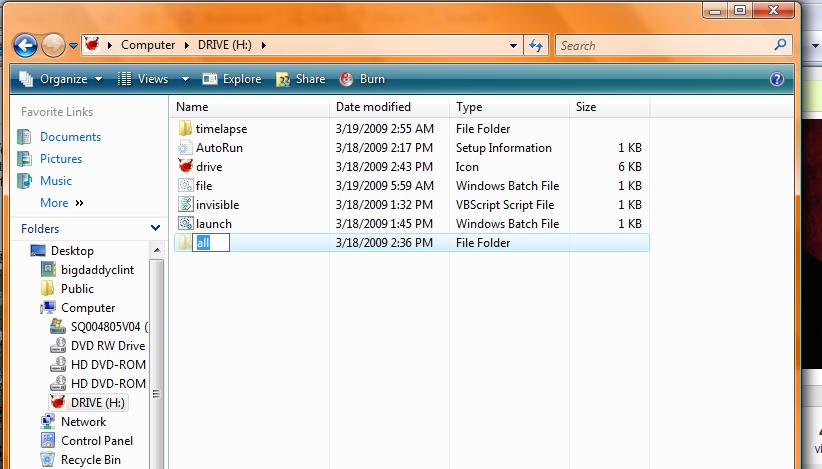Click the Views button

[x=143, y=79]
